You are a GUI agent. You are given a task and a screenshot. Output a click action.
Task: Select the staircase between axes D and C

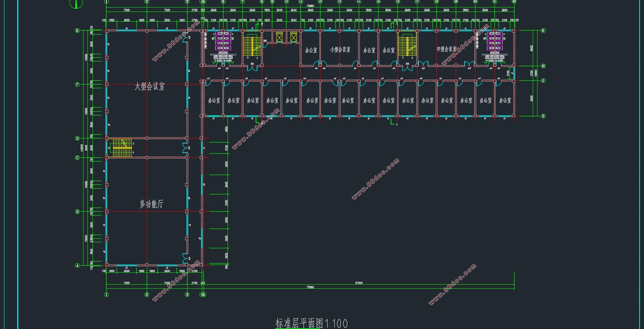[x=122, y=148]
